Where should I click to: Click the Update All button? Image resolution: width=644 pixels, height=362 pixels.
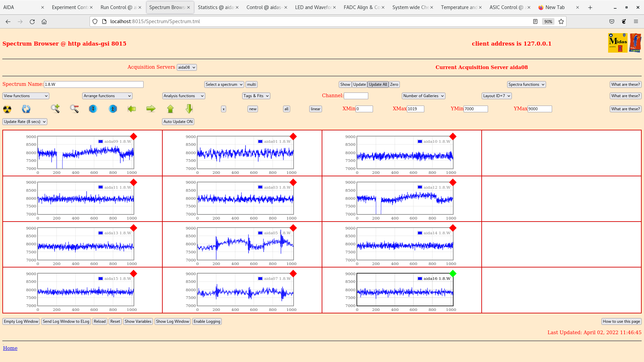pos(378,84)
